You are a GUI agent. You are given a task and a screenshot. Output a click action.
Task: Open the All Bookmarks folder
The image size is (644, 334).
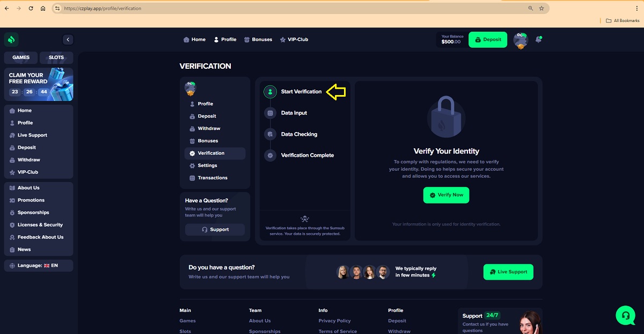(x=623, y=20)
